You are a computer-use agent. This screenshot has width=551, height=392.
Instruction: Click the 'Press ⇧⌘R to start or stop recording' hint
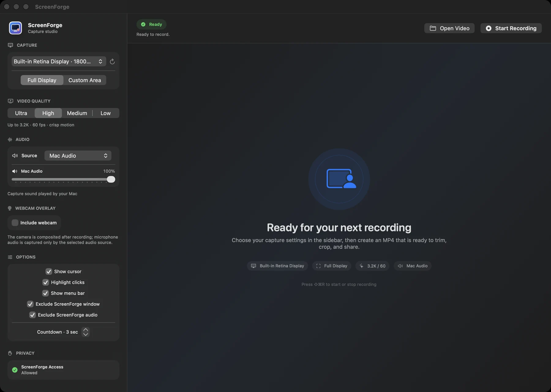click(339, 284)
